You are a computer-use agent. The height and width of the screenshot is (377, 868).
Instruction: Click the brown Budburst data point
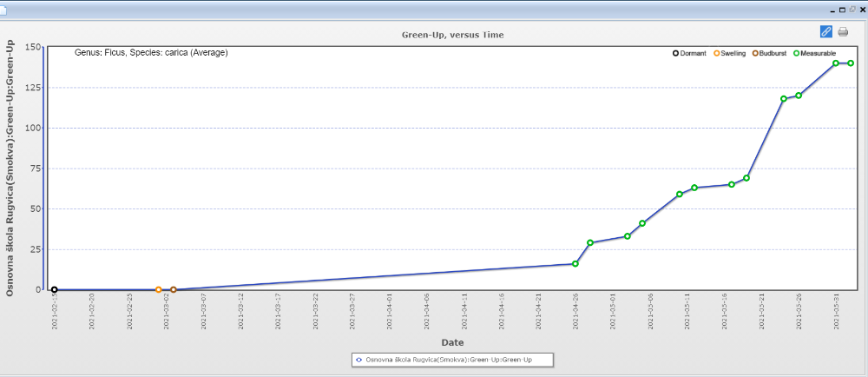[174, 290]
